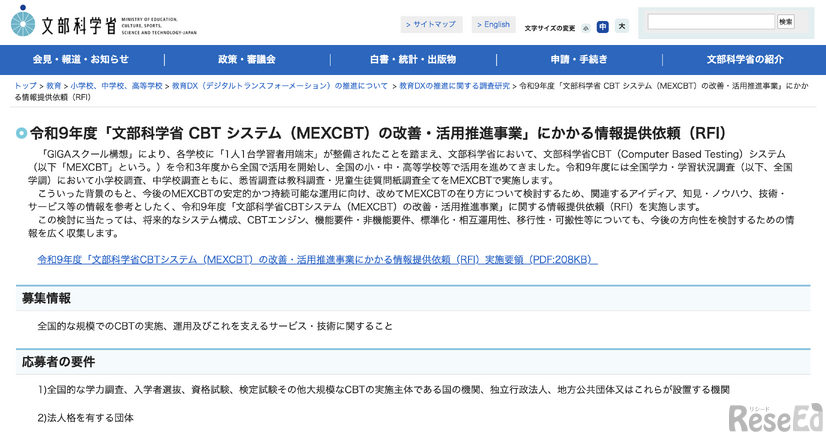The image size is (826, 434).
Task: Open the 政策・審議会 menu
Action: [x=247, y=60]
